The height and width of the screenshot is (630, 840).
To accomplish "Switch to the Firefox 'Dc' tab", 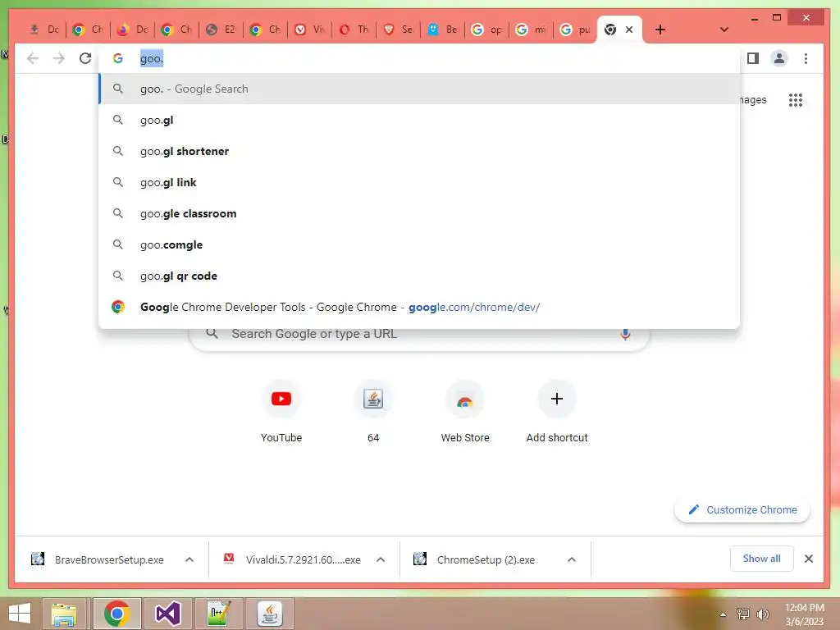I will 132,30.
